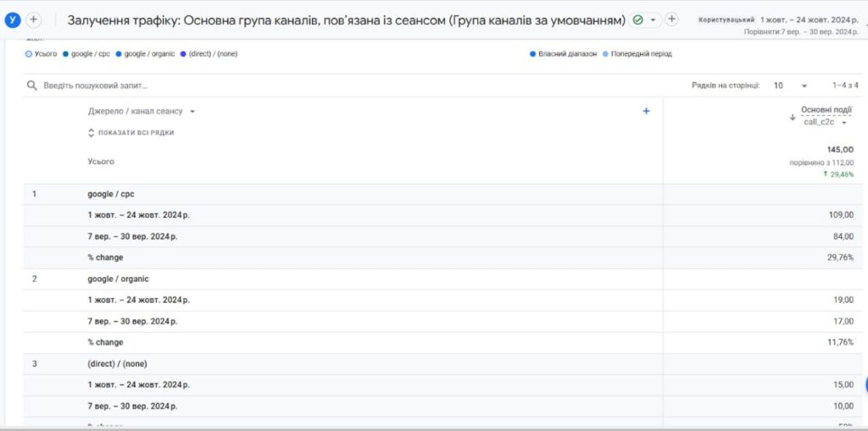Click the blue 'У' segment badge
The width and height of the screenshot is (868, 431).
point(13,19)
